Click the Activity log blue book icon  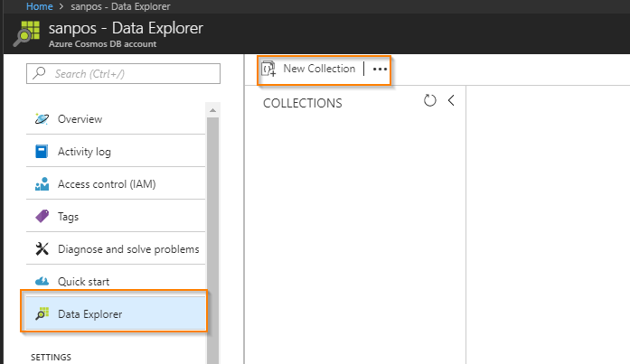pyautogui.click(x=42, y=152)
